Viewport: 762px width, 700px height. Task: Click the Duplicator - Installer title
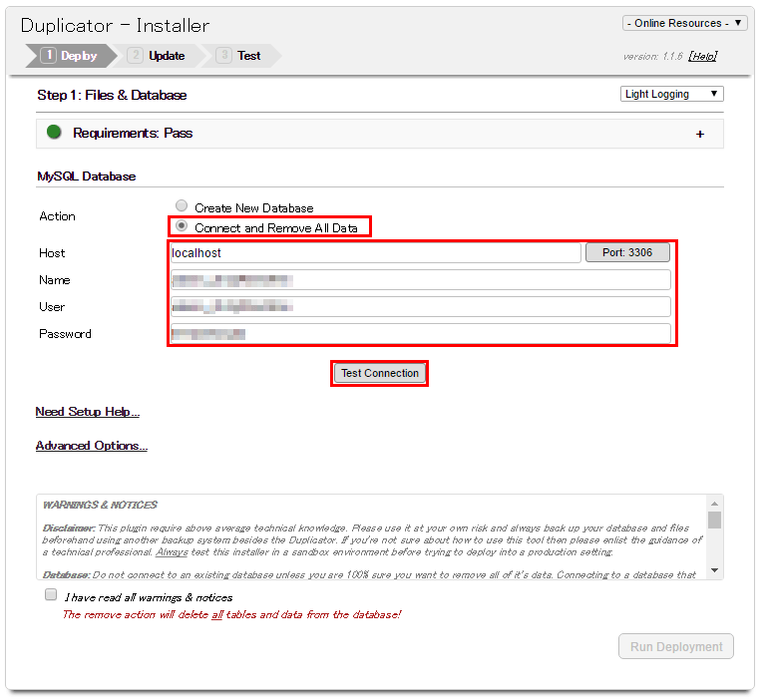coord(115,26)
